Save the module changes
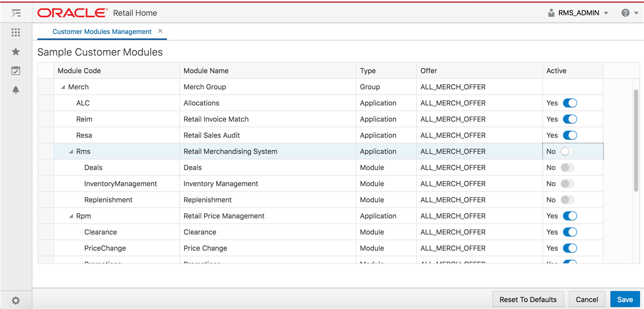 tap(625, 299)
